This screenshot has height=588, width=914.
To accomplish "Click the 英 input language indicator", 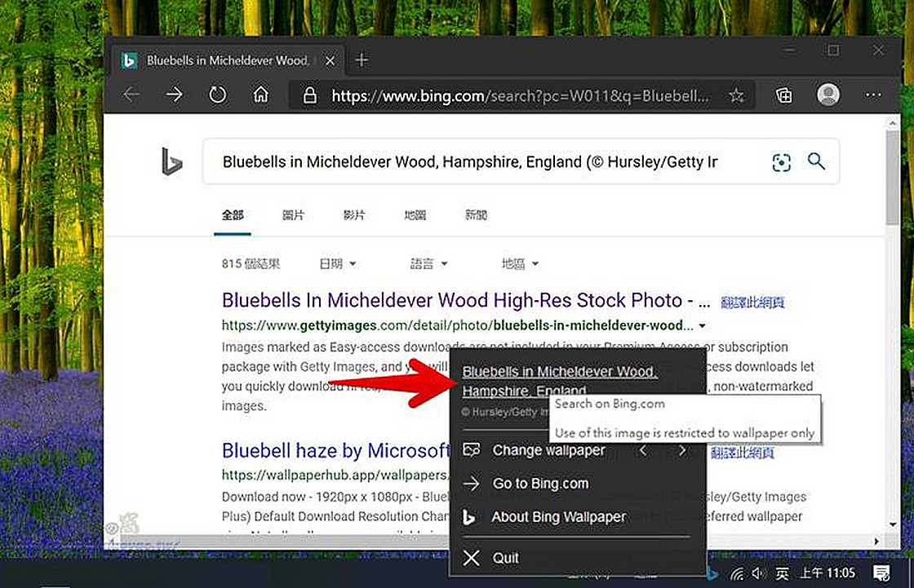I will 782,574.
